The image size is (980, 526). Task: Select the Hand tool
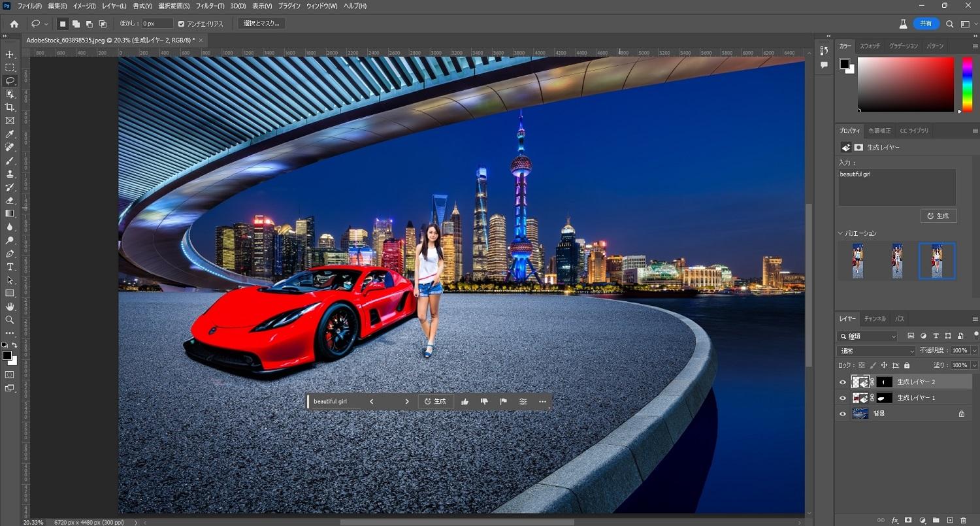10,306
